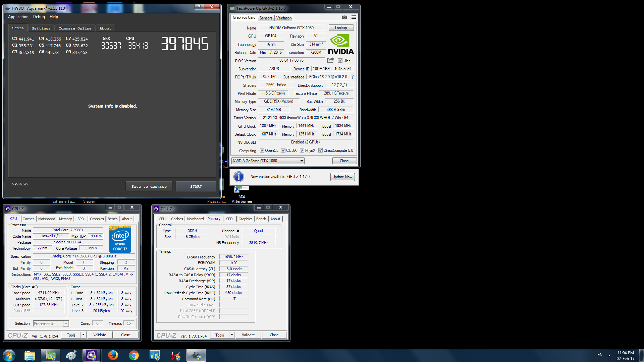
Task: Click the taskbar clock
Action: 625,355
